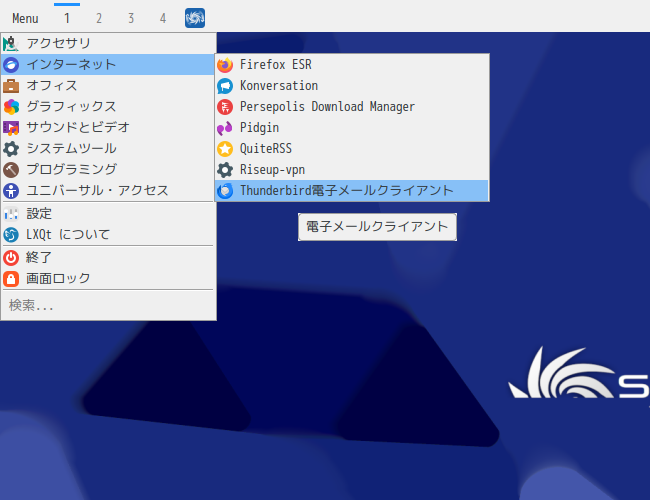650x500 pixels.
Task: Choose 画面ロック to lock screen
Action: point(108,279)
